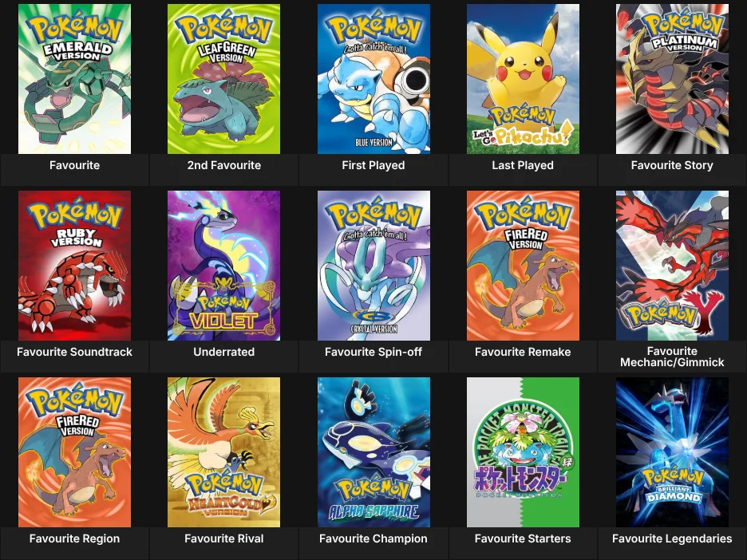747x560 pixels.
Task: Select the Pokémon Platinum Version cover
Action: 672,79
